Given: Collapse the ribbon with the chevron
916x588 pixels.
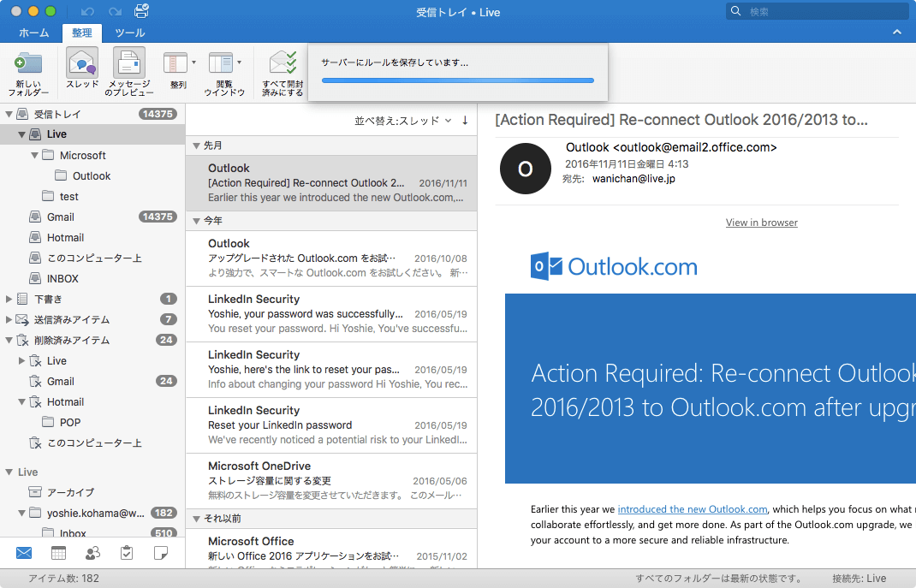Looking at the screenshot, I should point(896,33).
